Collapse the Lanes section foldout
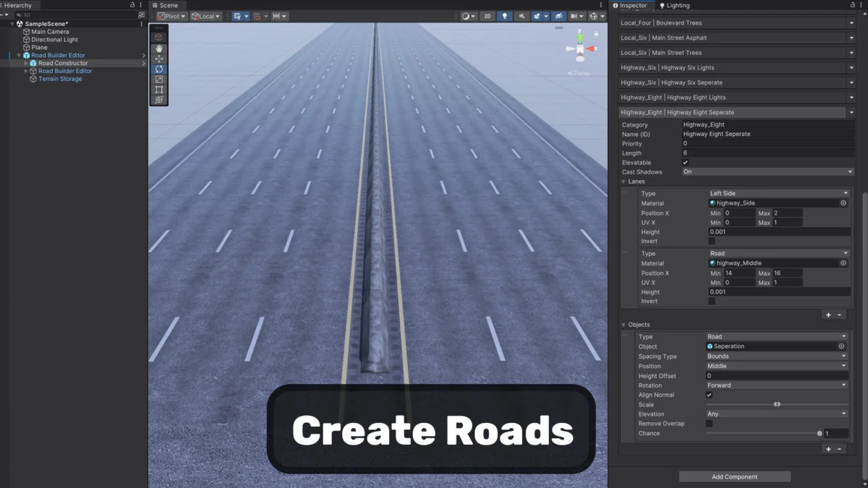The height and width of the screenshot is (488, 868). tap(624, 181)
